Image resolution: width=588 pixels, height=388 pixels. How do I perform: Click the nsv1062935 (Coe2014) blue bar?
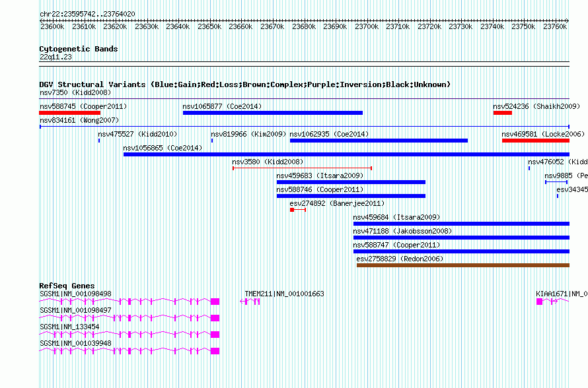point(379,141)
